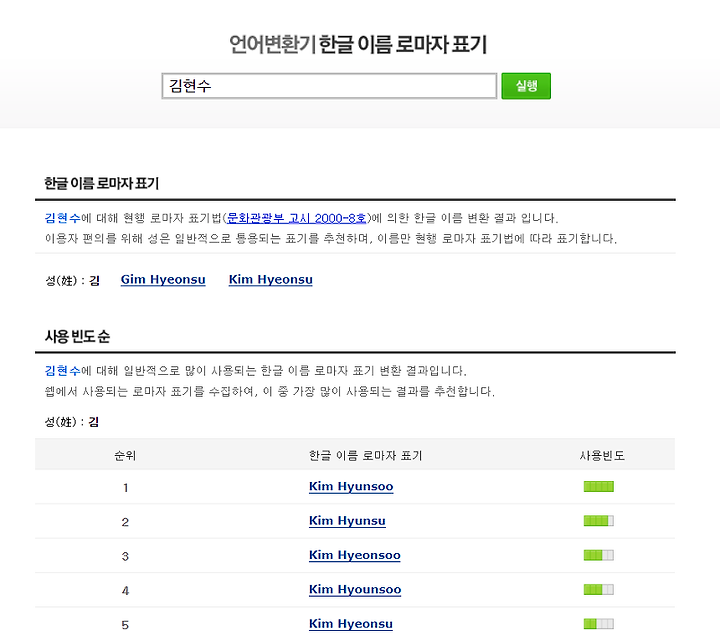720x640 pixels.
Task: Click the frequency bar for Kim Hyunsu
Action: [x=599, y=521]
